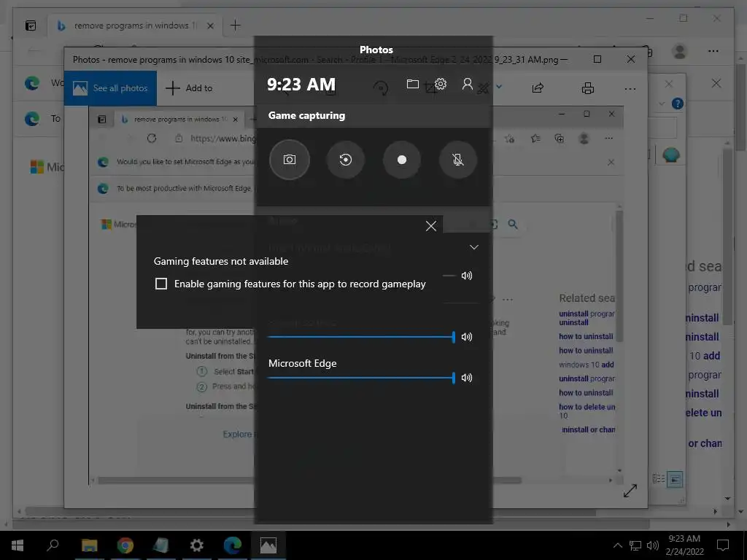
Task: Adjust the Microsoft Edge volume slider
Action: 362,378
